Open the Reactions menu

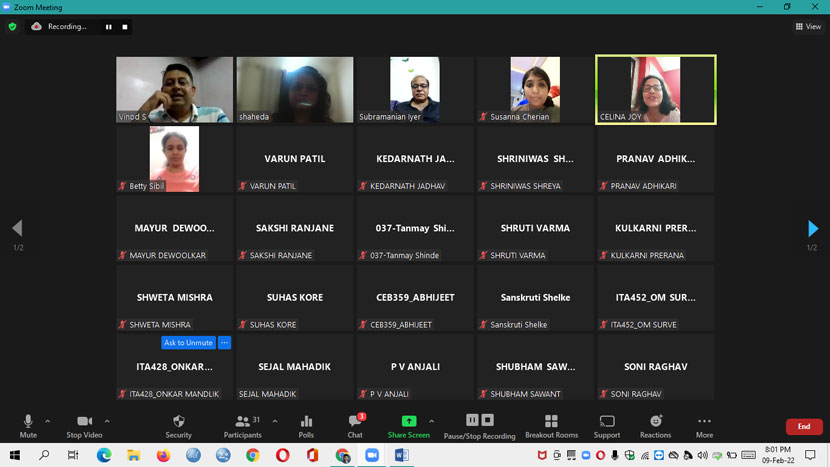655,425
